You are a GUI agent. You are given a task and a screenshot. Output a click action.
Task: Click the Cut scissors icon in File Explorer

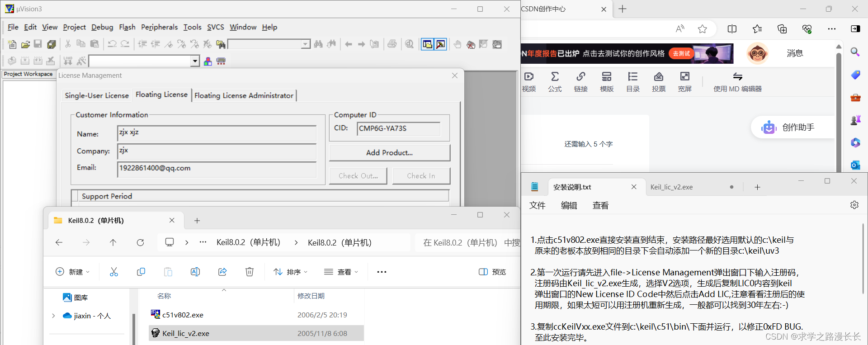tap(114, 272)
